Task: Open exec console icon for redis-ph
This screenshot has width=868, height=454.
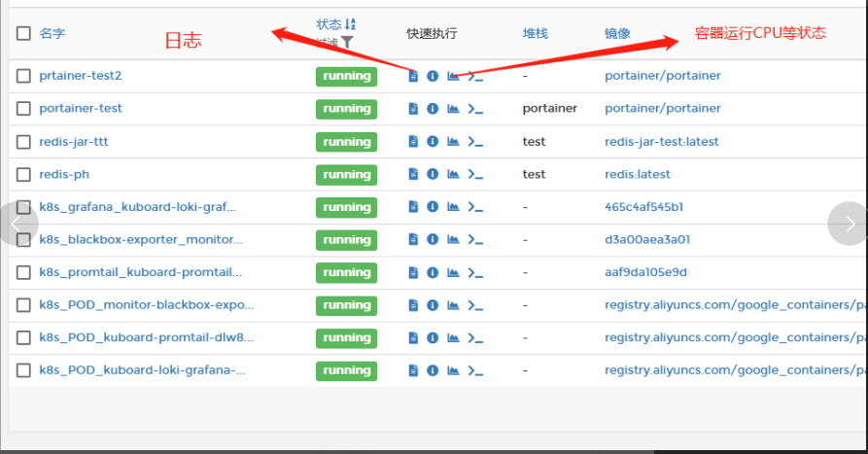Action: point(475,174)
